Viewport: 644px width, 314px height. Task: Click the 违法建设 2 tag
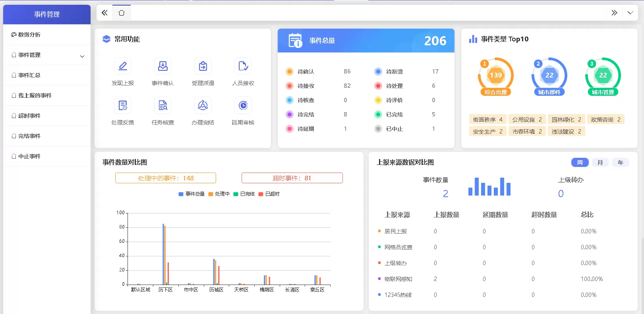click(x=566, y=131)
